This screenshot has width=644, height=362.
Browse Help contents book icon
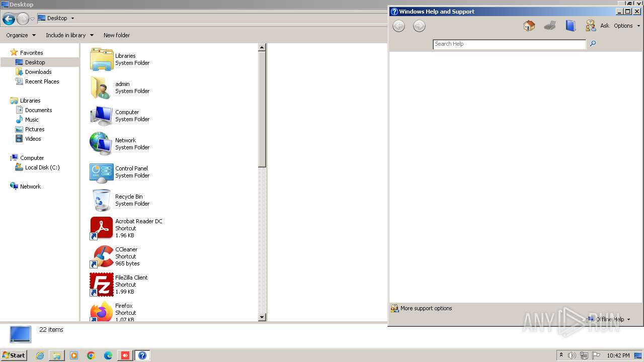click(x=570, y=26)
